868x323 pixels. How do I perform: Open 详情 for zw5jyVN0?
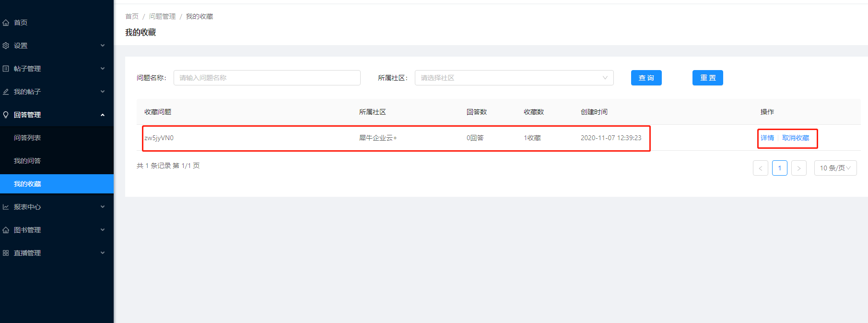coord(767,138)
